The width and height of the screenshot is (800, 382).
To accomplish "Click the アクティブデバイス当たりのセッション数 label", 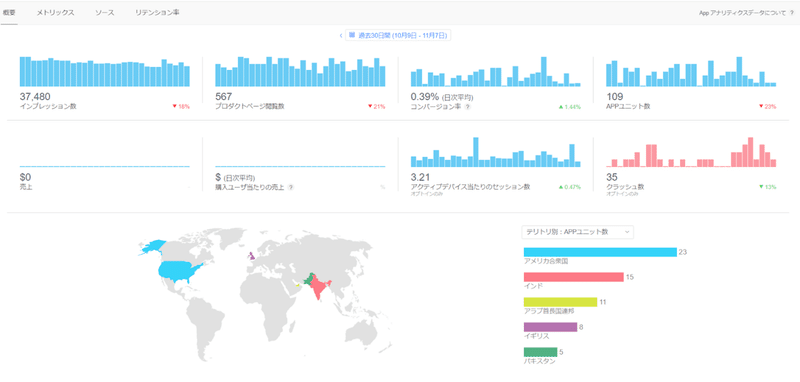I will click(470, 187).
